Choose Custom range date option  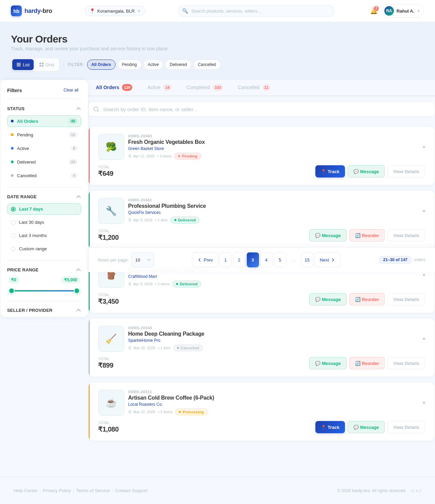pyautogui.click(x=44, y=249)
